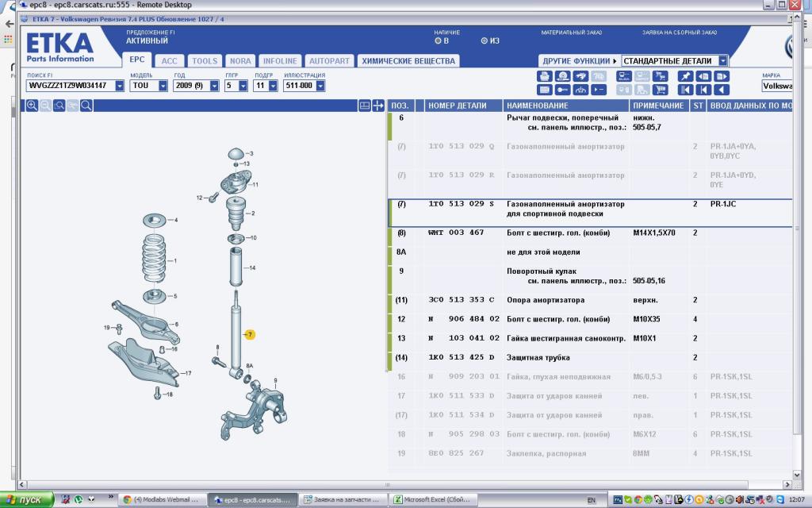Click the highlighted position 7 marker on diagram
The image size is (812, 508).
[250, 334]
